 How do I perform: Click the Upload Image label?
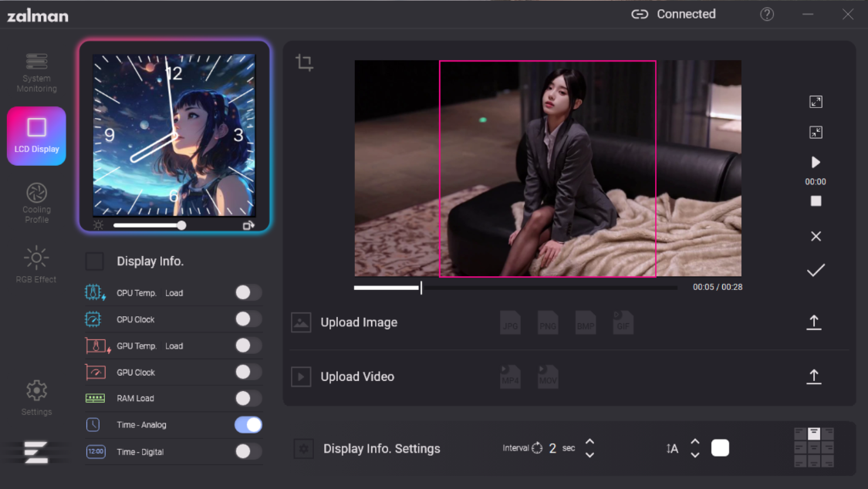click(x=359, y=322)
